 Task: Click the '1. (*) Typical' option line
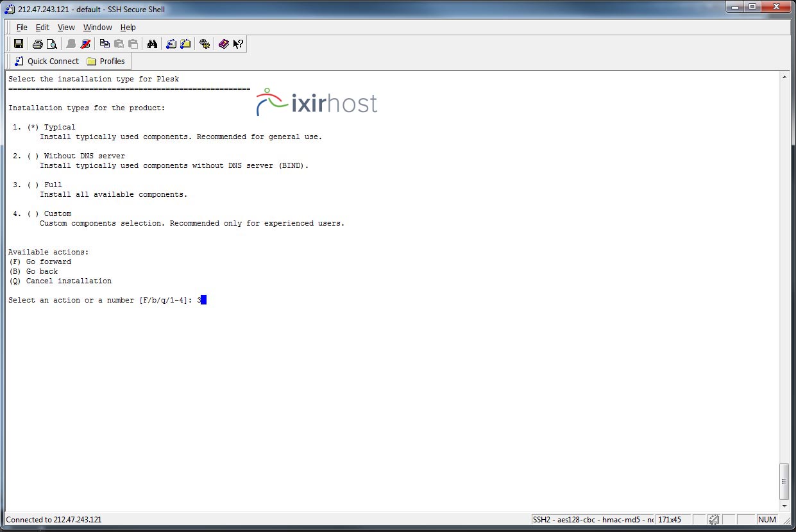tap(44, 127)
